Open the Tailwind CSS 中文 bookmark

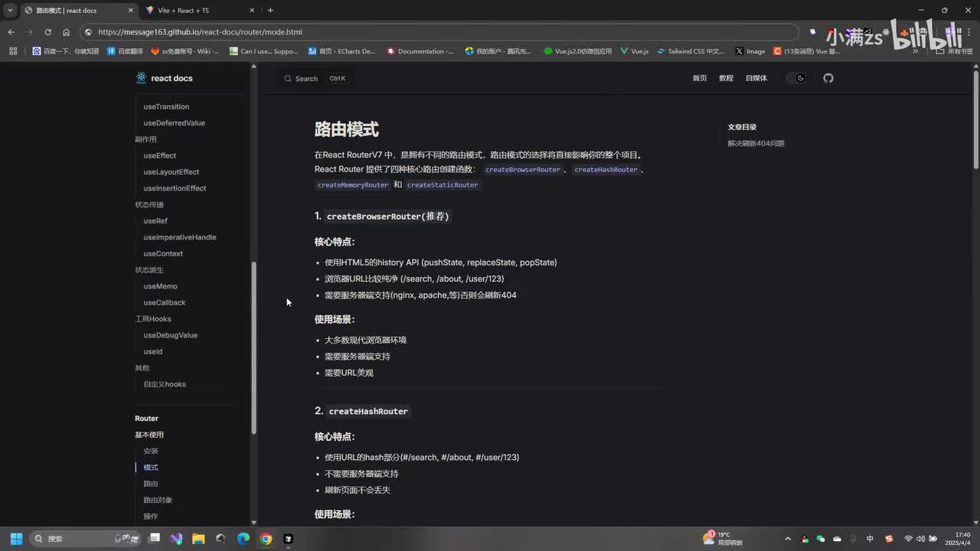(x=691, y=51)
